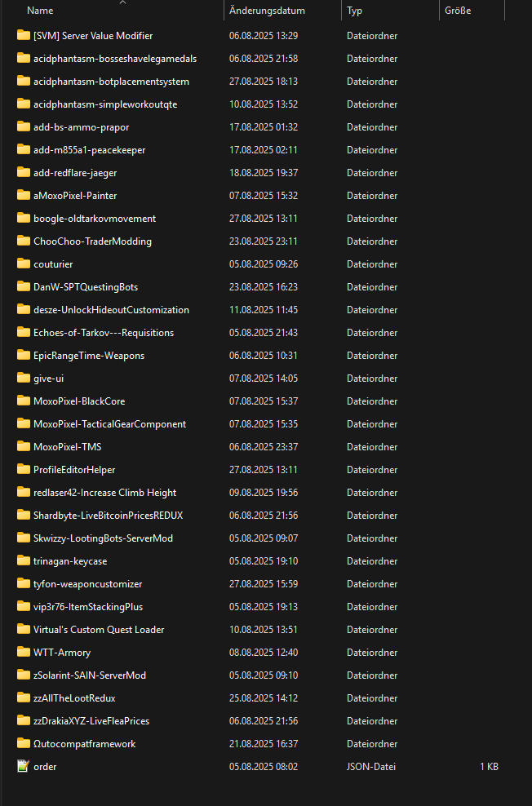Image resolution: width=532 pixels, height=806 pixels.
Task: Click the folder icon of [SVM] Server Value Modifier
Action: coord(23,35)
